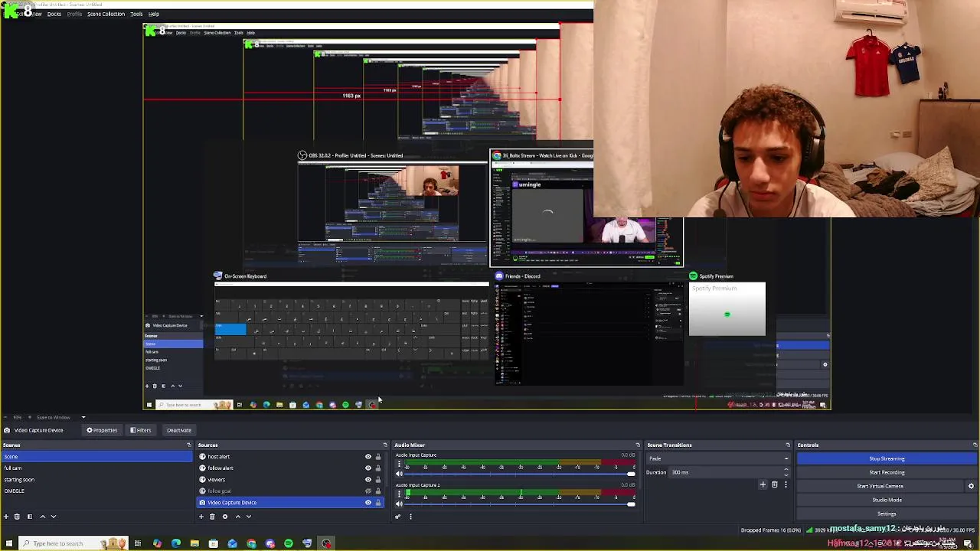Move selected scene down with arrow icon
The image size is (980, 551).
point(53,517)
